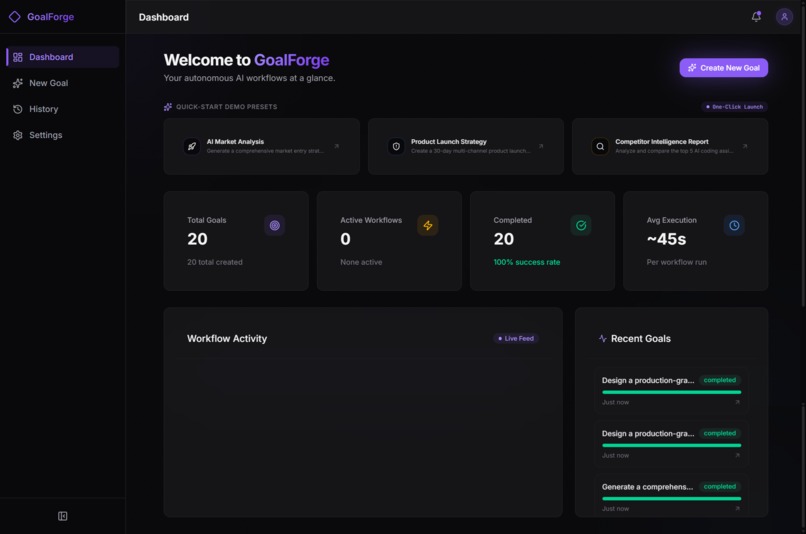
Task: Click the Dashboard title in the top bar
Action: click(163, 17)
